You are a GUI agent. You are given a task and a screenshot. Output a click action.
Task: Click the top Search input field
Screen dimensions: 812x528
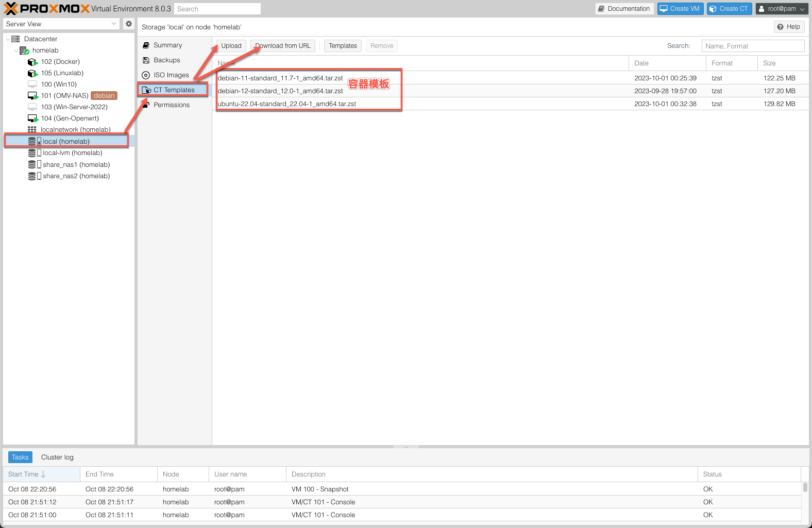click(x=217, y=9)
